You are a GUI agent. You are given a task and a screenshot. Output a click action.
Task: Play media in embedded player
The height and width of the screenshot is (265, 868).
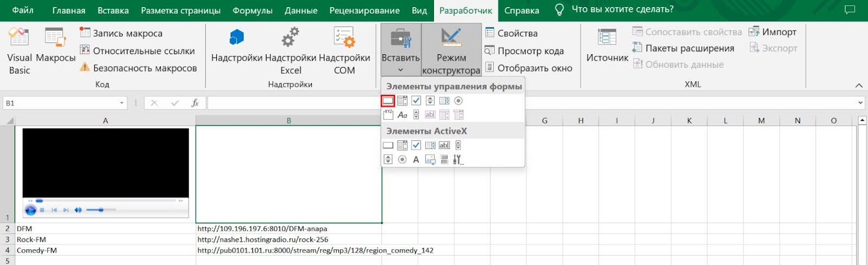click(x=31, y=210)
